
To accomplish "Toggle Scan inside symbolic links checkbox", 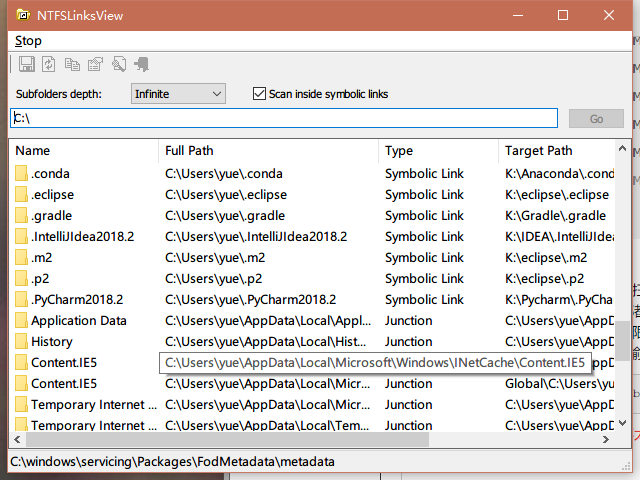I will (x=260, y=94).
